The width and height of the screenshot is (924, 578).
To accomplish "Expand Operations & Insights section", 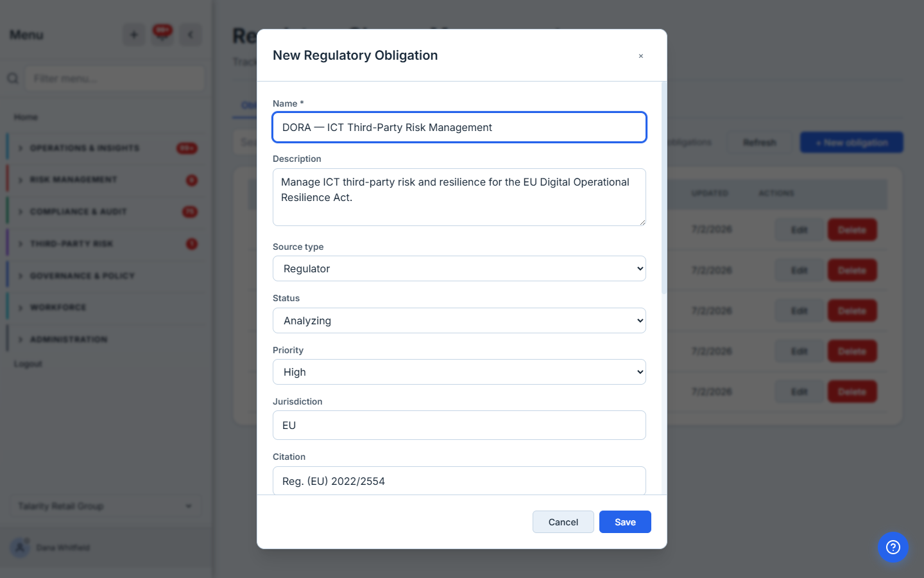I will 106,148.
